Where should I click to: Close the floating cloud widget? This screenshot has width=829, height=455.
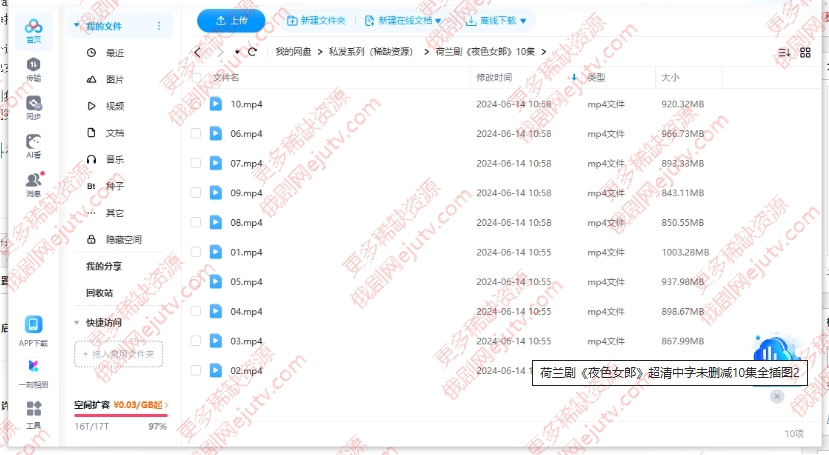coord(777,396)
